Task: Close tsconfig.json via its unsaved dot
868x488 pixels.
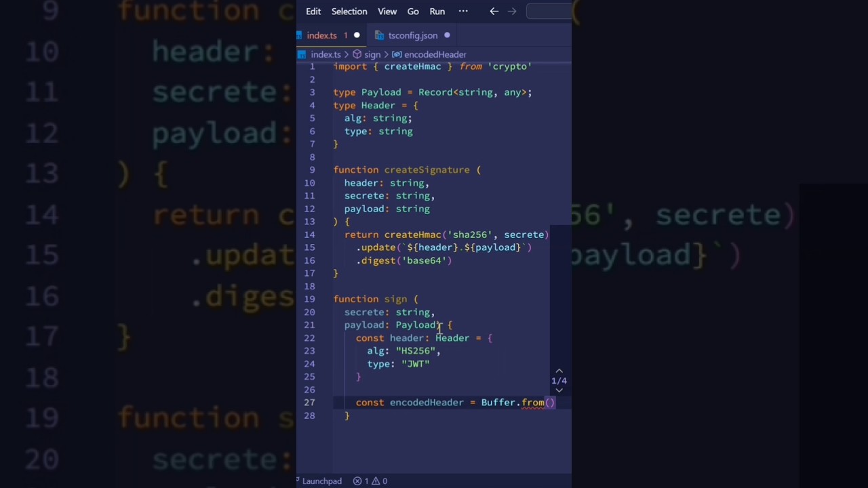Action: pos(447,35)
